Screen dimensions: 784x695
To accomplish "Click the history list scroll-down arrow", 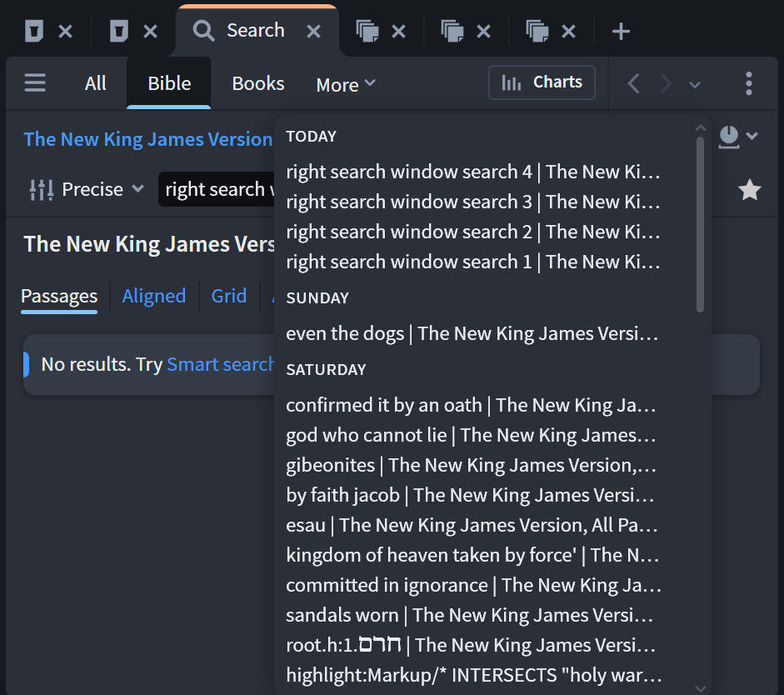I will [701, 689].
